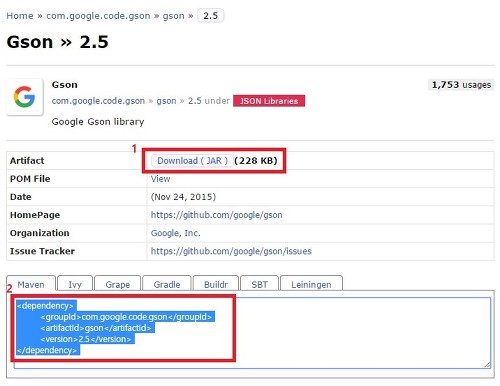
Task: Switch to the Grape tab
Action: click(118, 284)
